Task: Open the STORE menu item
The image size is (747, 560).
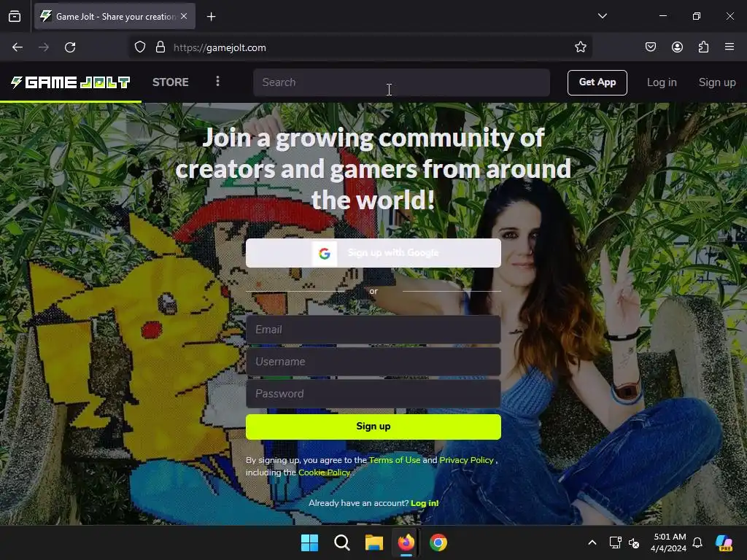Action: (171, 82)
